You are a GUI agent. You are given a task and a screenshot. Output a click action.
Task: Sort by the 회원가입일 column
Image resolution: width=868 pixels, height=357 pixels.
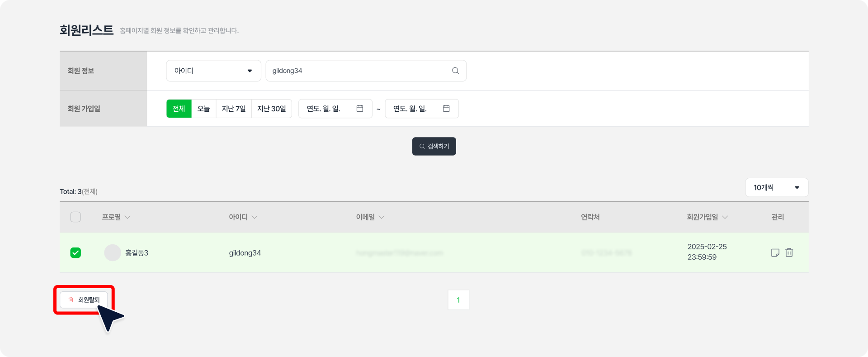pyautogui.click(x=708, y=217)
